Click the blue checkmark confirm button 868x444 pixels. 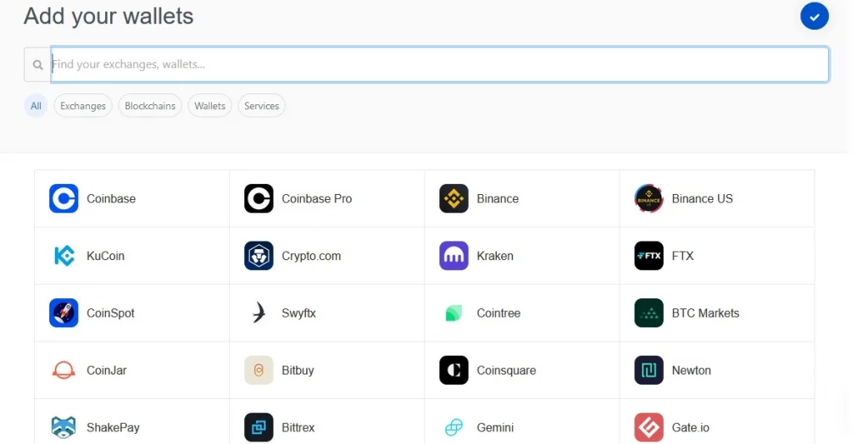(x=814, y=16)
